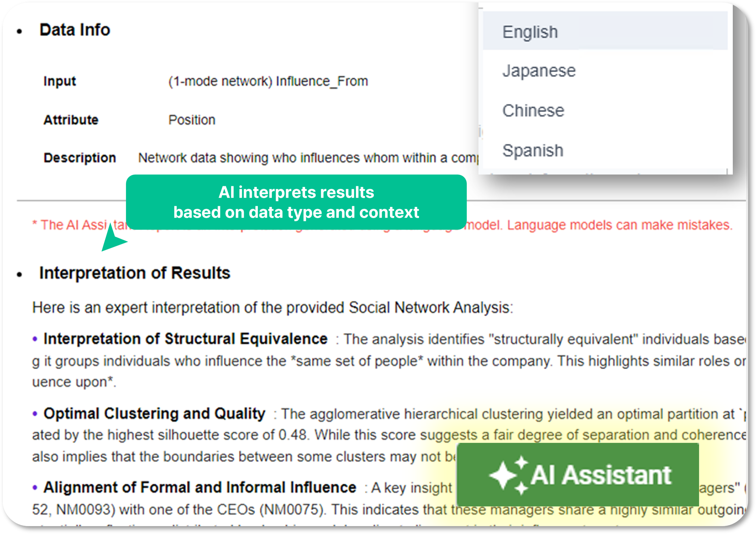Click the Optimal Clustering and Quality bullet
Image resolution: width=756 pixels, height=534 pixels.
(x=154, y=414)
